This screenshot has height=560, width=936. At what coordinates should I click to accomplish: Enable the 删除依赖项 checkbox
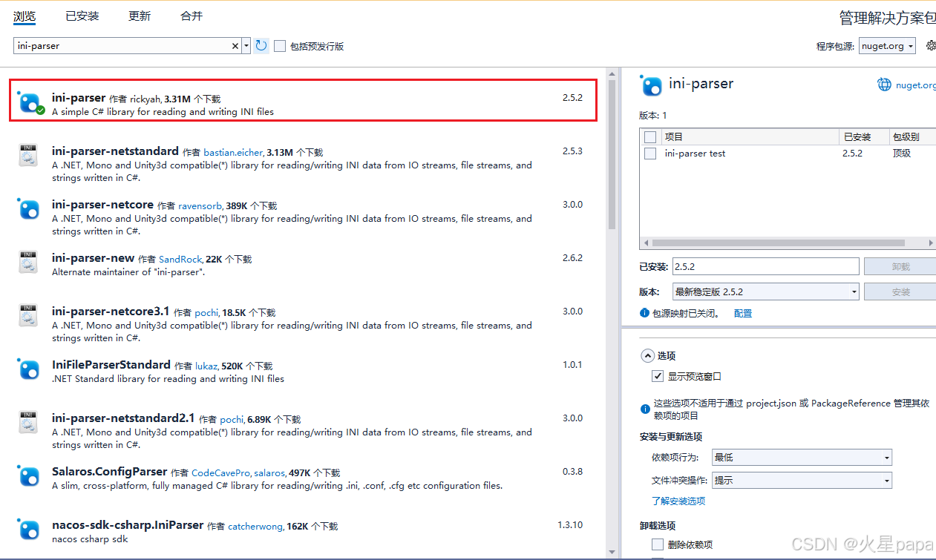coord(658,544)
